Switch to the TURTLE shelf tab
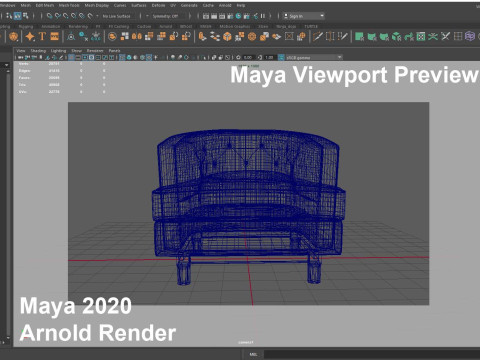 pyautogui.click(x=311, y=26)
